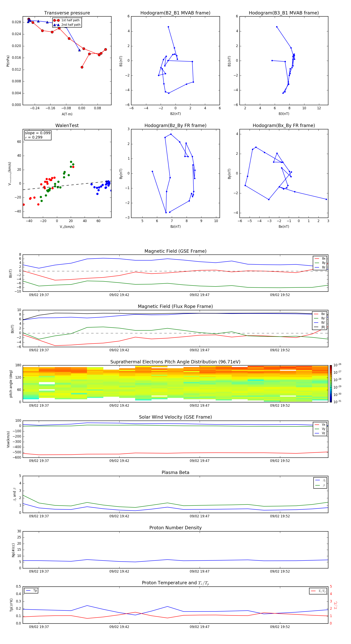Image resolution: width=351 pixels, height=644 pixels.
Task: Click the 'Te/Tp' legend in temperature plot
Action: tap(318, 591)
